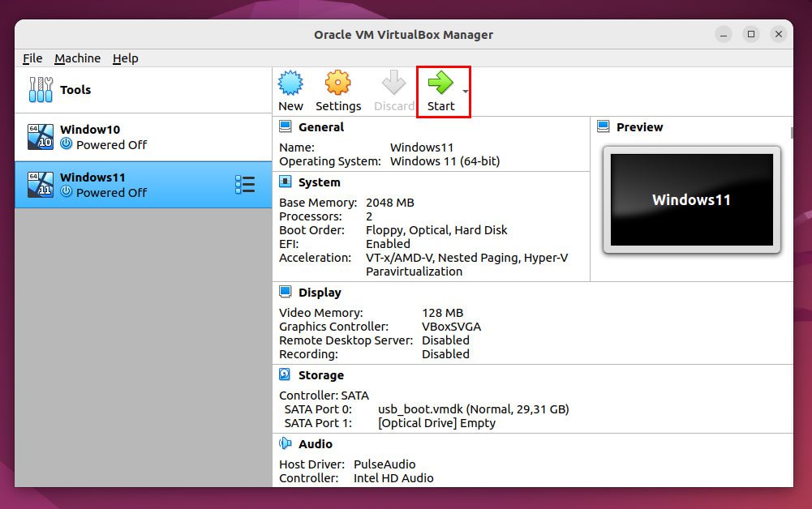
Task: Click the Windows11 preview thumbnail
Action: click(691, 199)
